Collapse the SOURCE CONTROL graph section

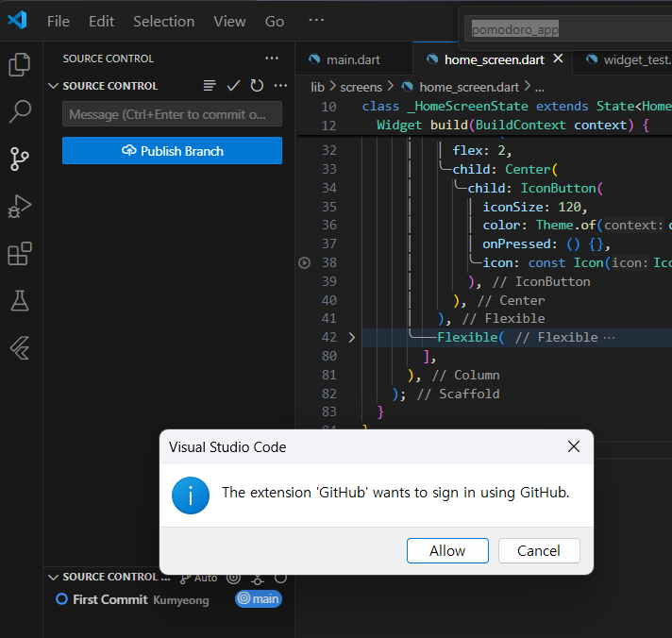point(53,578)
